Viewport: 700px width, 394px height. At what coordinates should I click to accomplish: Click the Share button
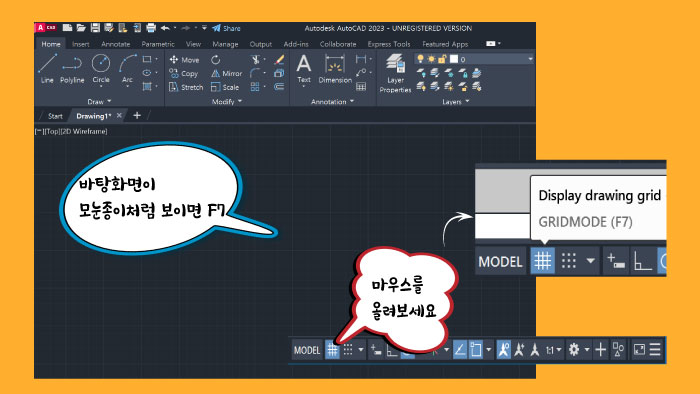point(226,28)
